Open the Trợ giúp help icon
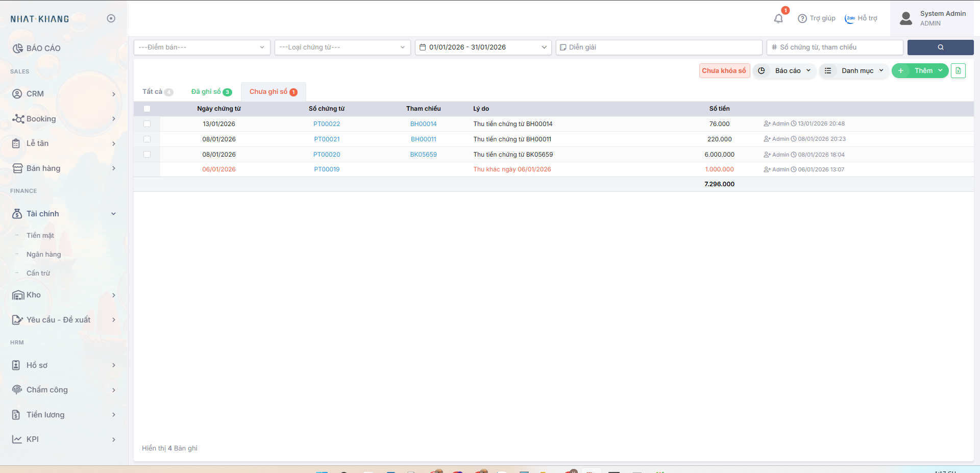This screenshot has width=980, height=473. [802, 18]
